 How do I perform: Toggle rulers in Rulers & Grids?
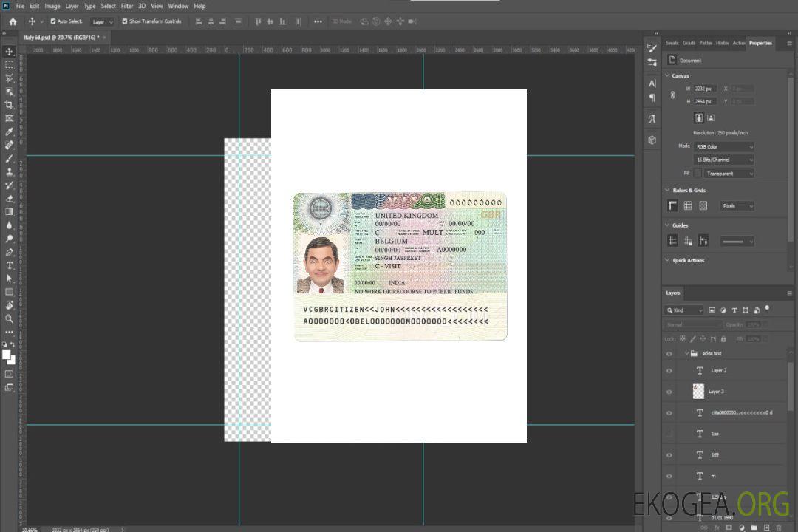(x=672, y=205)
